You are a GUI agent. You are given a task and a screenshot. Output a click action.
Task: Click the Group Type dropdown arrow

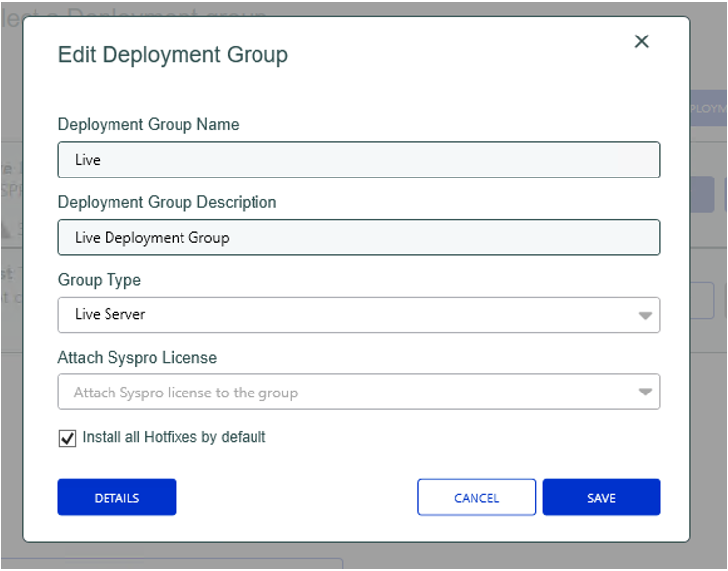645,316
